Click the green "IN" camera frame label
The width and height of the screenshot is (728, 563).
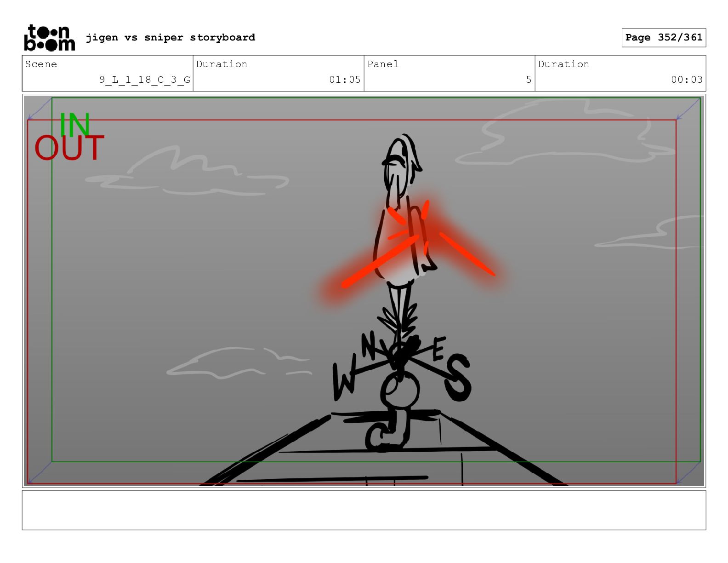click(x=74, y=125)
